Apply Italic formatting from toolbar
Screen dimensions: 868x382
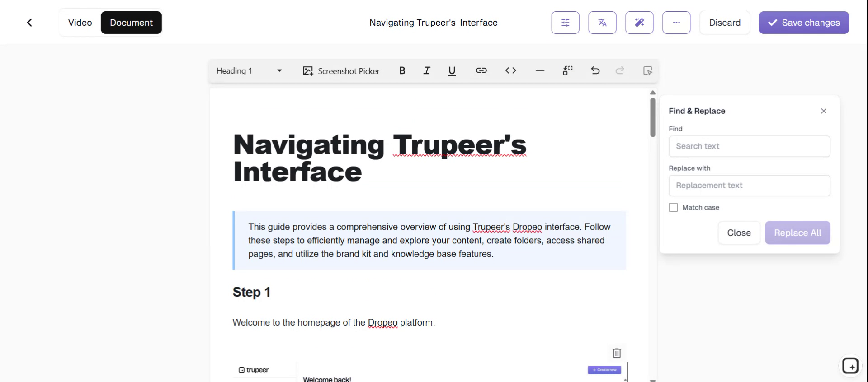pyautogui.click(x=426, y=70)
